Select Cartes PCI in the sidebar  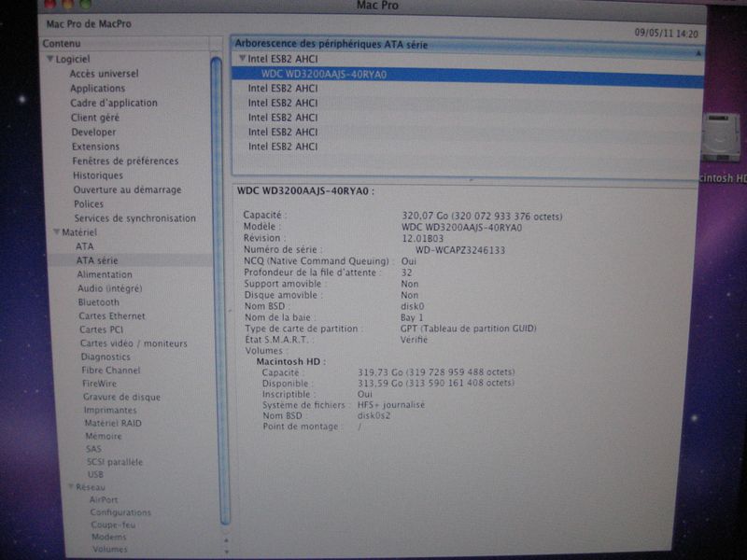point(101,329)
